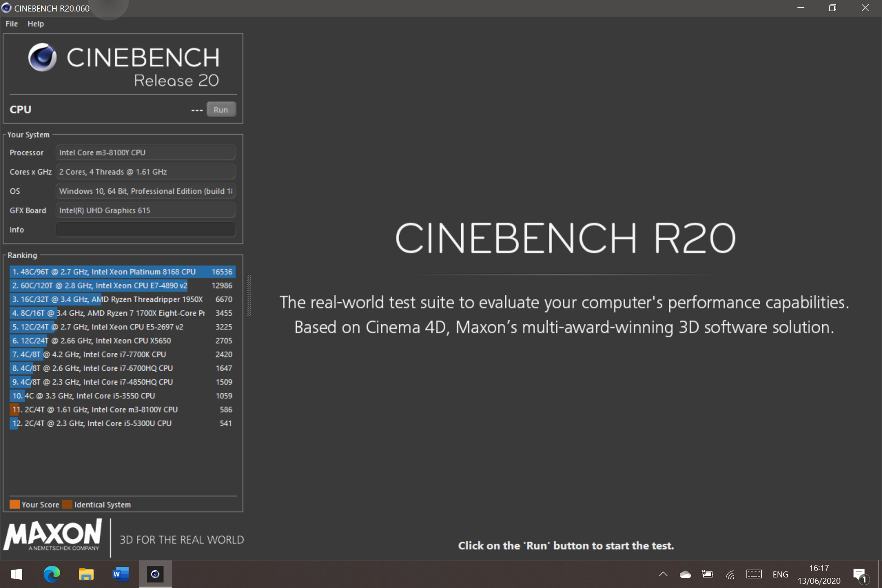The width and height of the screenshot is (882, 588).
Task: Click the orange Your Score legend swatch
Action: [x=15, y=504]
